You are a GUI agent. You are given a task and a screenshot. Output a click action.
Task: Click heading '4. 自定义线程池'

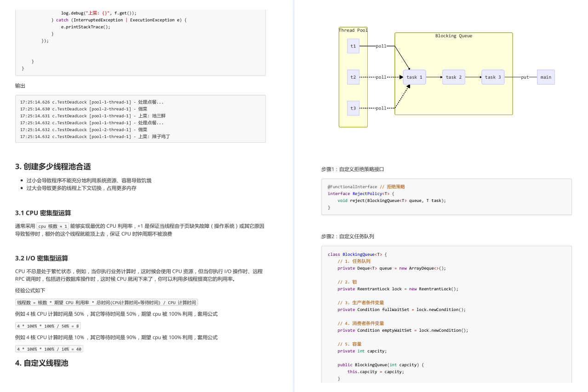click(41, 363)
